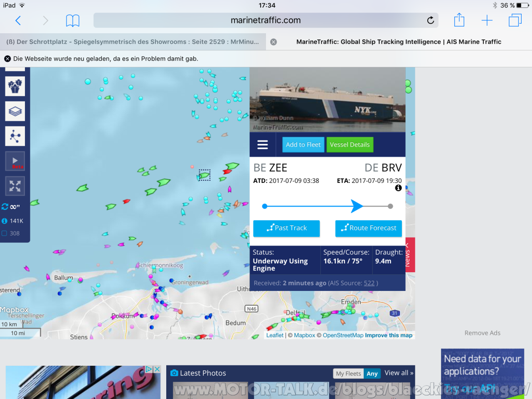Select the magenta vessel marker east of selection
Screen dimensions: 532x399
pos(229,190)
